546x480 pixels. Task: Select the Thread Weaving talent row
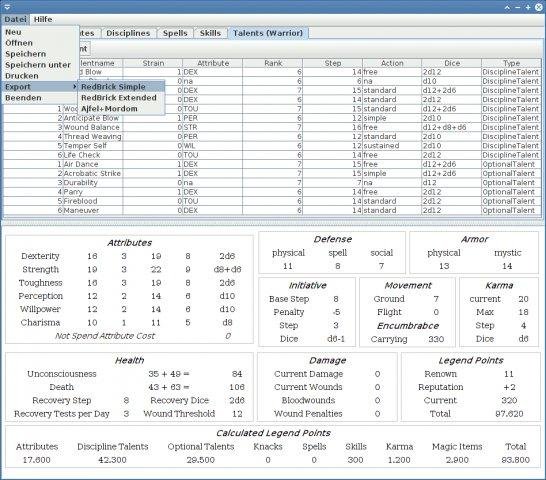(272, 136)
